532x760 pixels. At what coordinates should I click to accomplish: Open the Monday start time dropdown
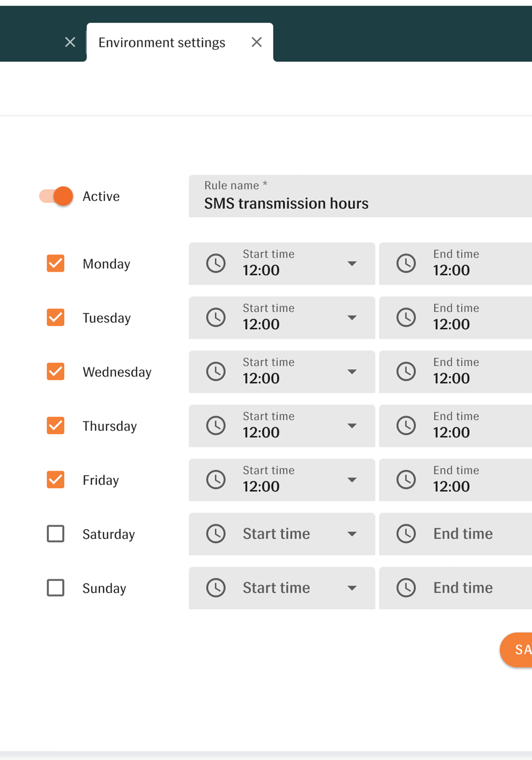pyautogui.click(x=352, y=263)
